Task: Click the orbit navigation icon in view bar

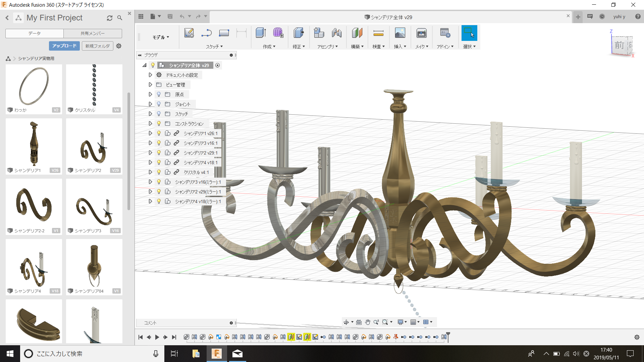Action: tap(346, 322)
